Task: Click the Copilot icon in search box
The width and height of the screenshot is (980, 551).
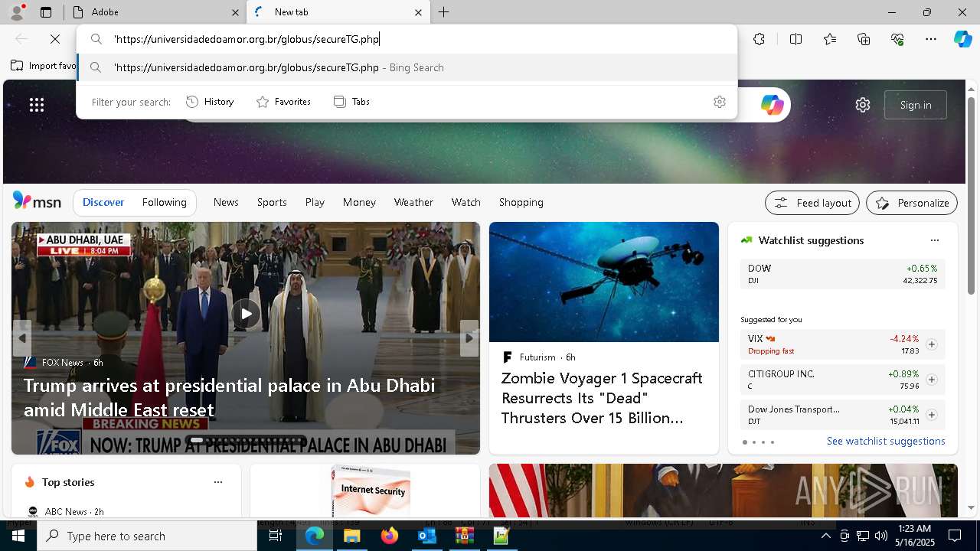Action: click(772, 105)
